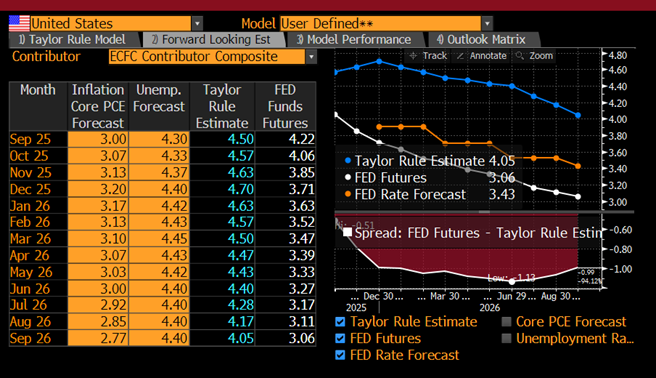Select Sep 25 unemployment value 4.30

(159, 139)
